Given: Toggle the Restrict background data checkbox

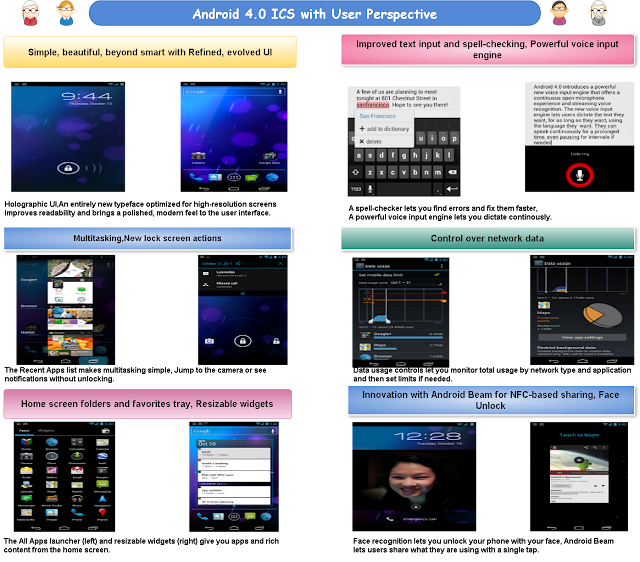Looking at the screenshot, I should pos(620,350).
